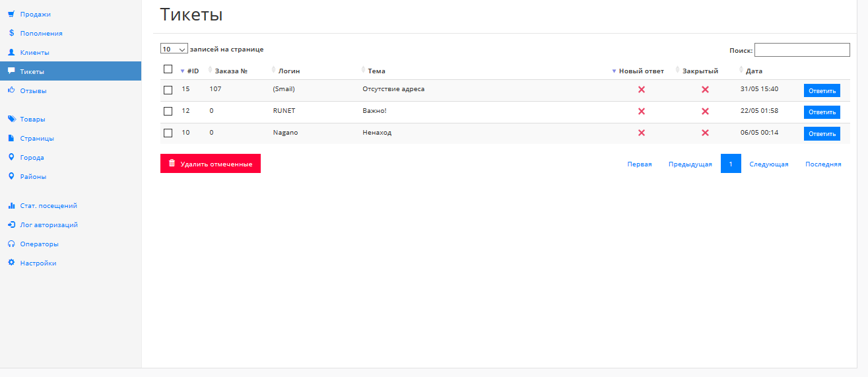Click the red Удалить отмеченные button

(211, 164)
